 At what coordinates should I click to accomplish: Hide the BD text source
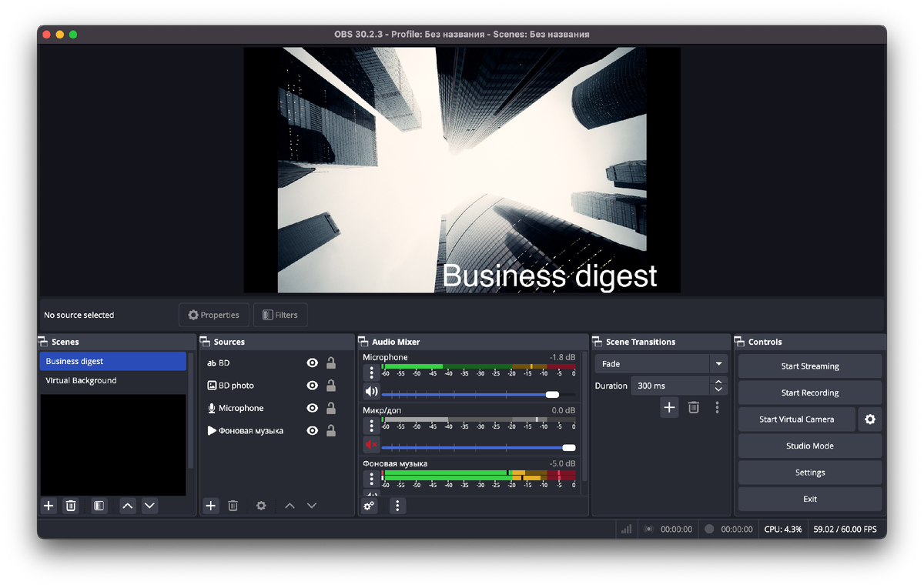point(312,363)
